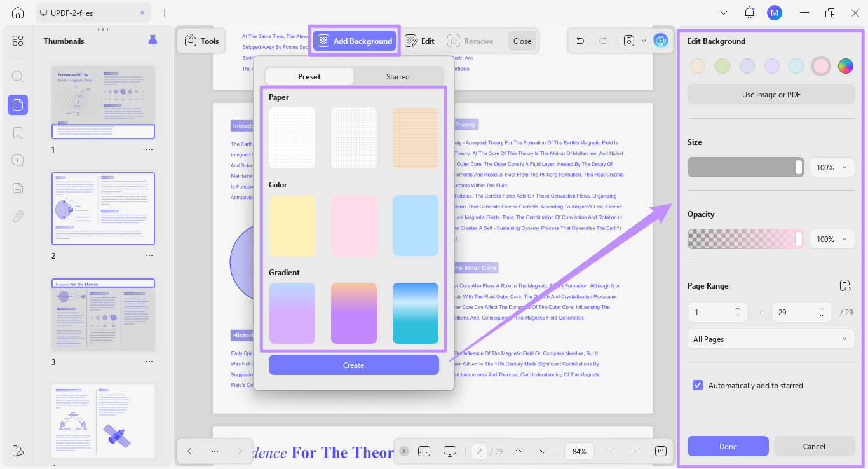The width and height of the screenshot is (868, 469).
Task: Click the Remove background option
Action: pyautogui.click(x=471, y=41)
